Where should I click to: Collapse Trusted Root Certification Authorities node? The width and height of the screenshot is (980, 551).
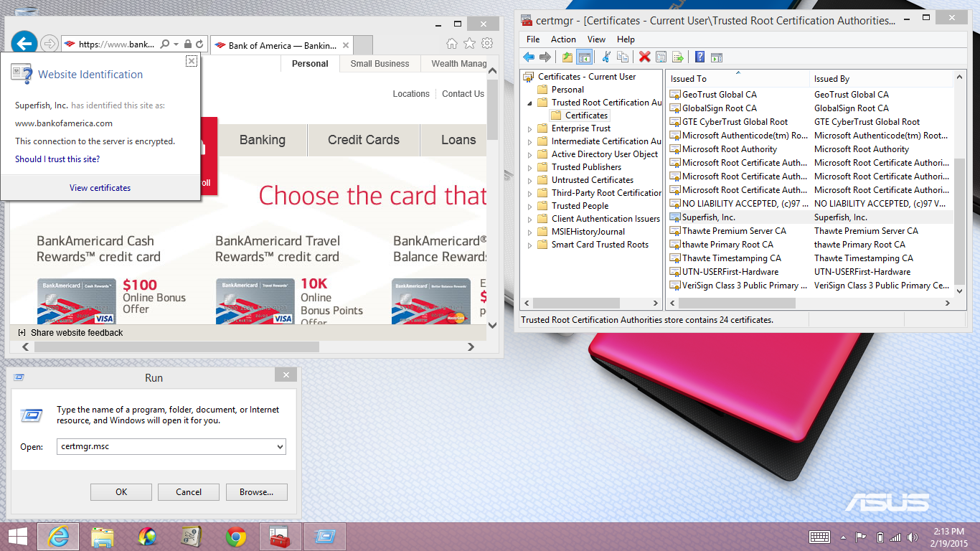530,103
